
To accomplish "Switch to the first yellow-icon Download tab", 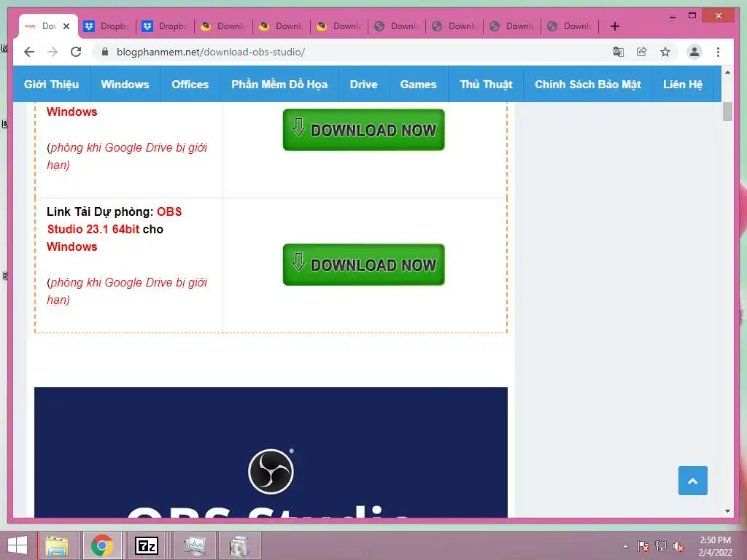I will click(223, 26).
